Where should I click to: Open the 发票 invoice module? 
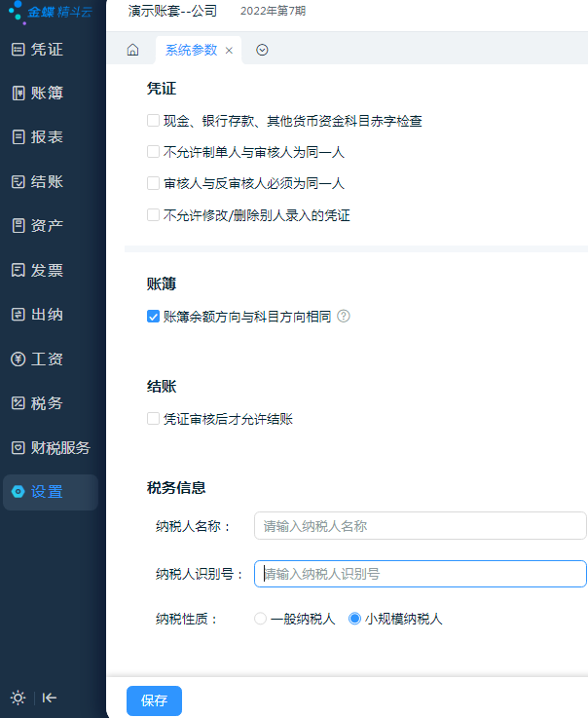pos(38,270)
